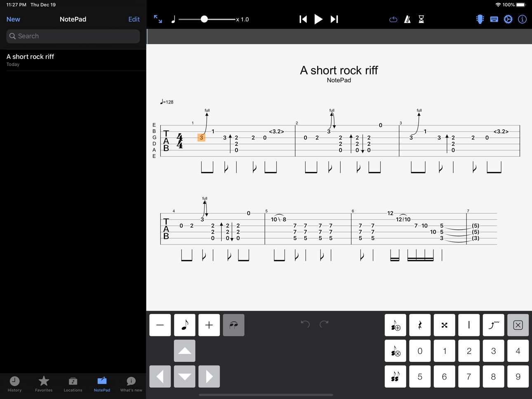Open settings gear icon
Image resolution: width=532 pixels, height=399 pixels.
508,19
